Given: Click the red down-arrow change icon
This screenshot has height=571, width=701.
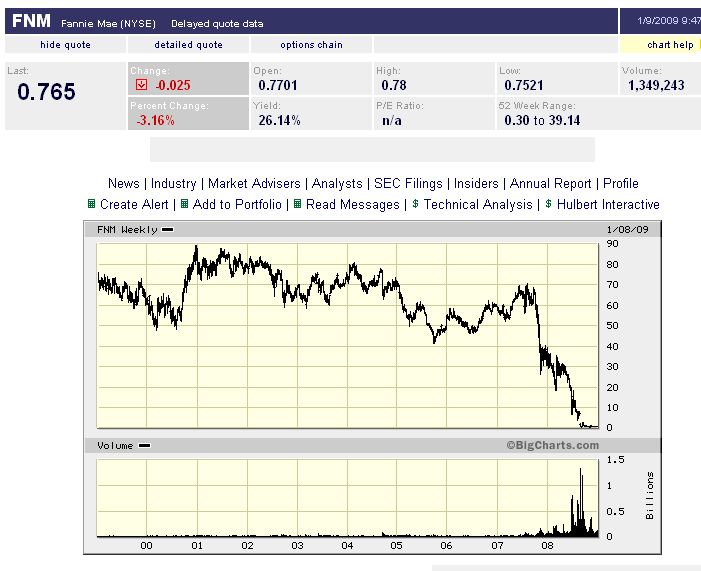Looking at the screenshot, I should click(x=141, y=85).
